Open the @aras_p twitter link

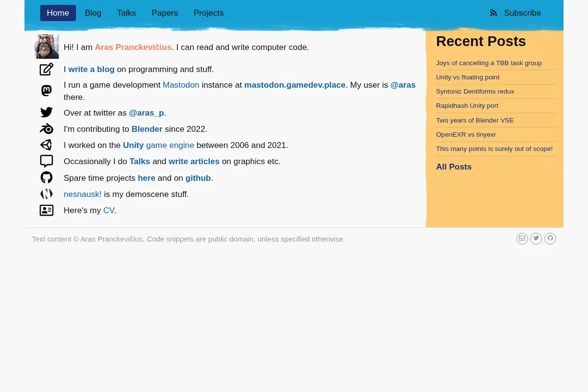(147, 113)
